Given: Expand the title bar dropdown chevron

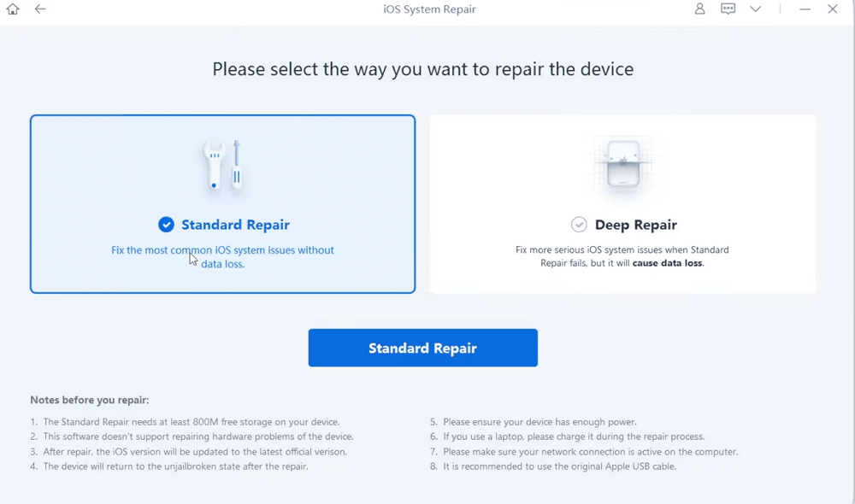Looking at the screenshot, I should click(755, 9).
